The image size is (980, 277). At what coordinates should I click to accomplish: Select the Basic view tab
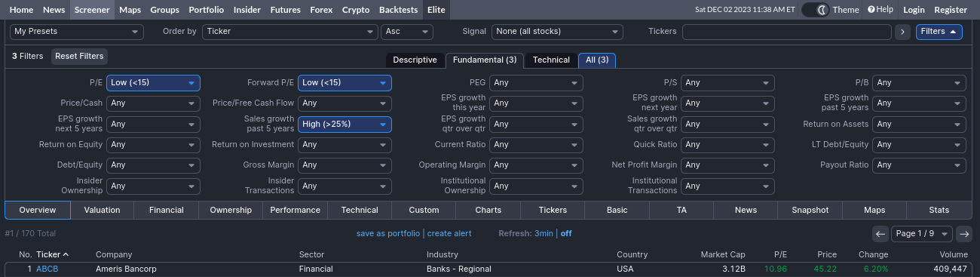[617, 210]
